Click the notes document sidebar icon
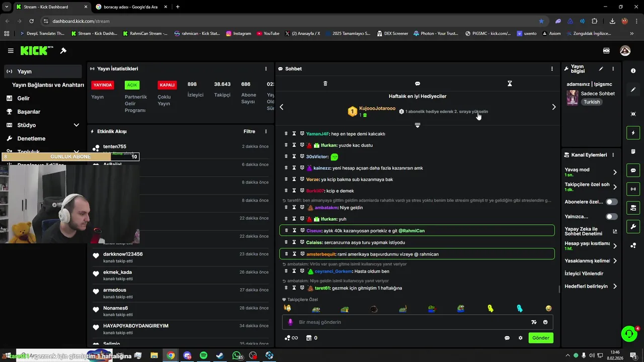The image size is (644, 362). point(633,151)
